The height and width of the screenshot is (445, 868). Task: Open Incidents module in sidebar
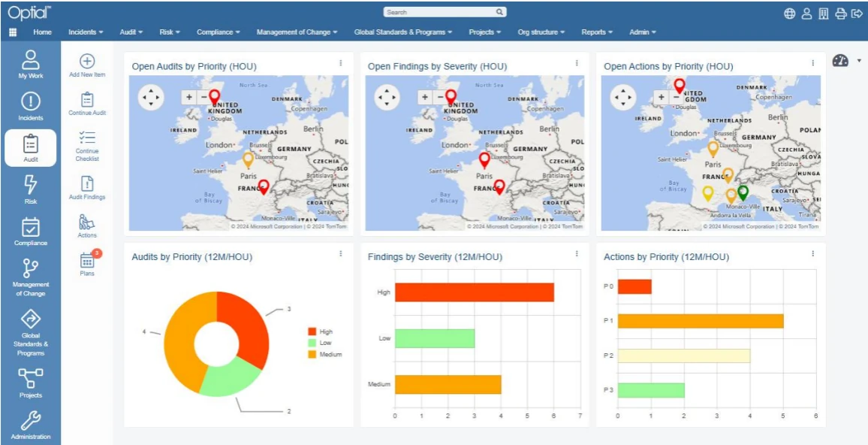tap(31, 106)
